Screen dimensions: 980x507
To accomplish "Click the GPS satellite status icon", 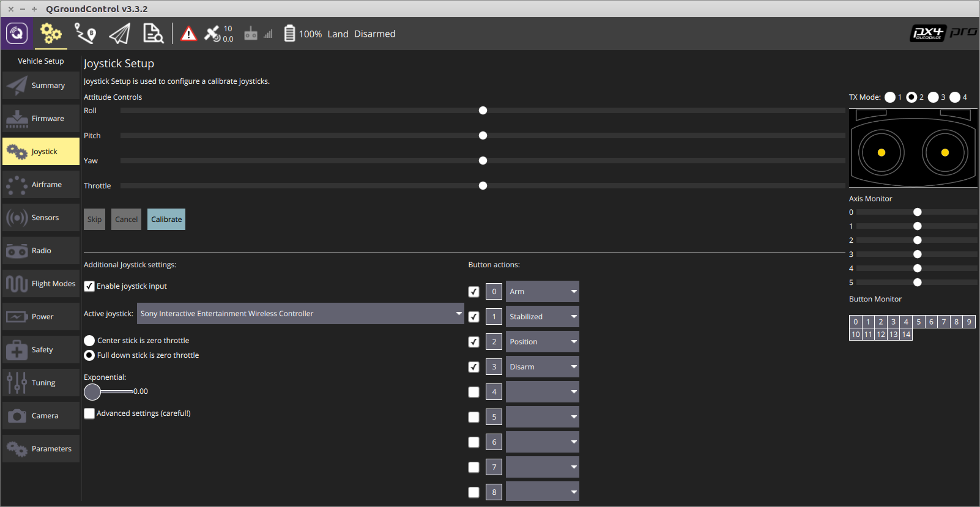I will (x=213, y=34).
